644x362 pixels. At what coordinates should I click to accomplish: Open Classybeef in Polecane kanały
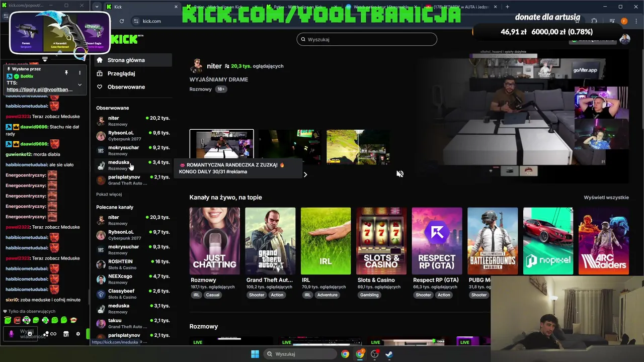coord(133,294)
